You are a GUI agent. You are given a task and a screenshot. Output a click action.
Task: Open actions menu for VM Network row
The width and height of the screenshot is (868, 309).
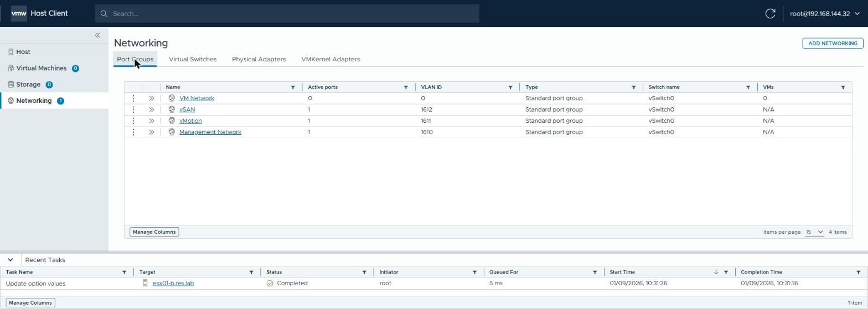click(x=133, y=98)
